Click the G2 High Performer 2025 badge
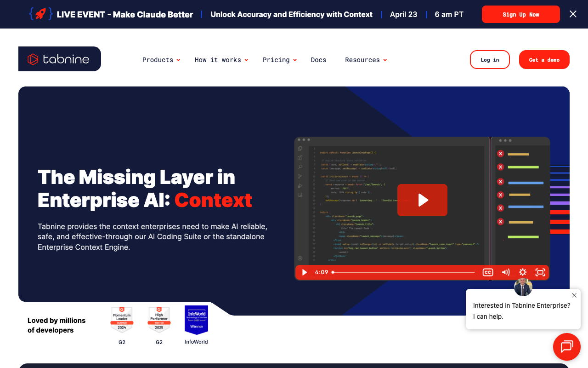This screenshot has width=588, height=368. click(x=159, y=320)
